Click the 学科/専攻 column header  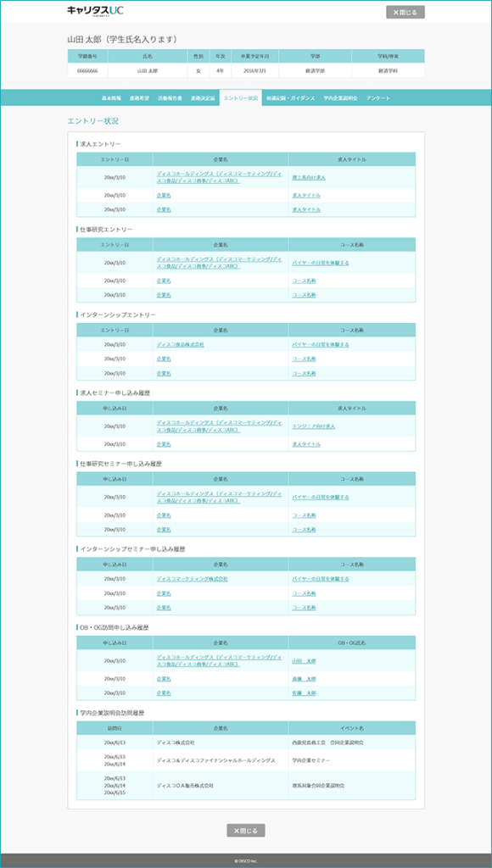pos(389,57)
